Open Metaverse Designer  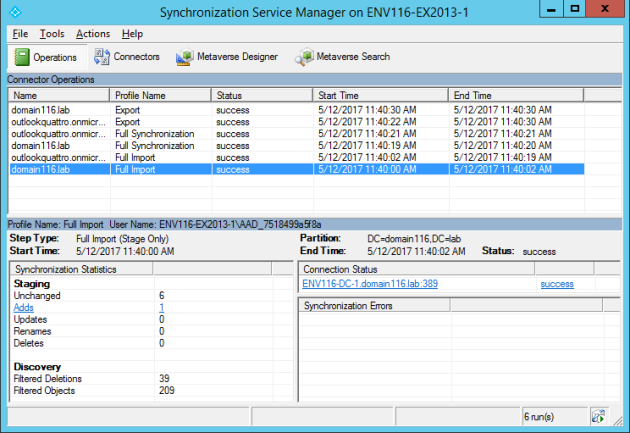227,57
